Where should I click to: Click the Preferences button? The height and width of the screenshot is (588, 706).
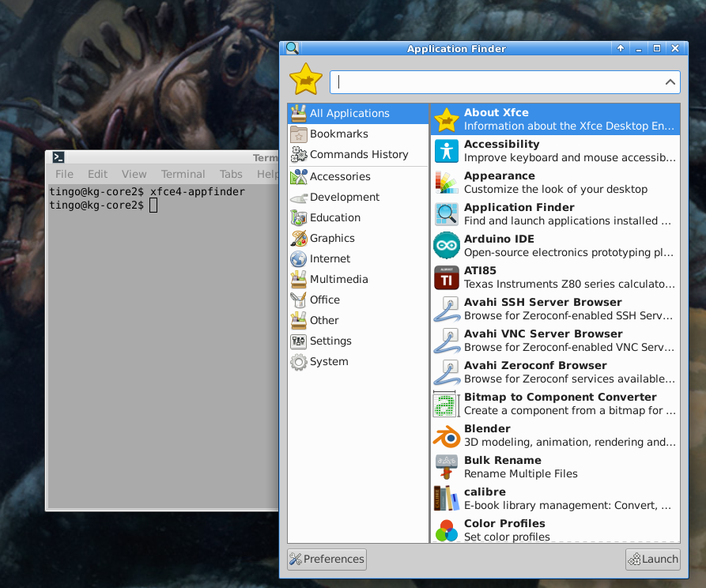coord(327,559)
